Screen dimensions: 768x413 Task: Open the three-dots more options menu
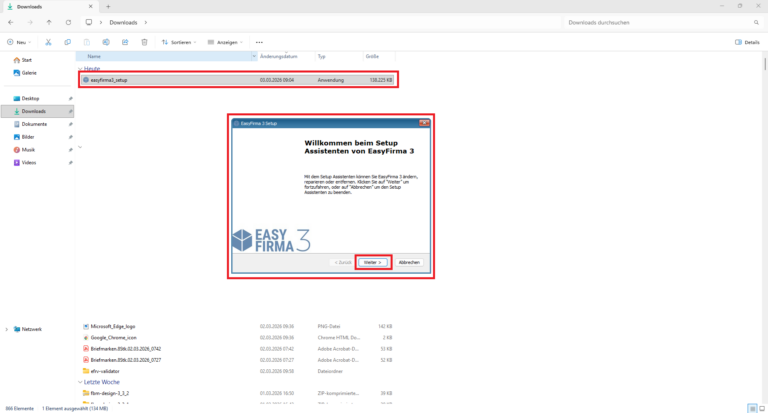tap(259, 42)
